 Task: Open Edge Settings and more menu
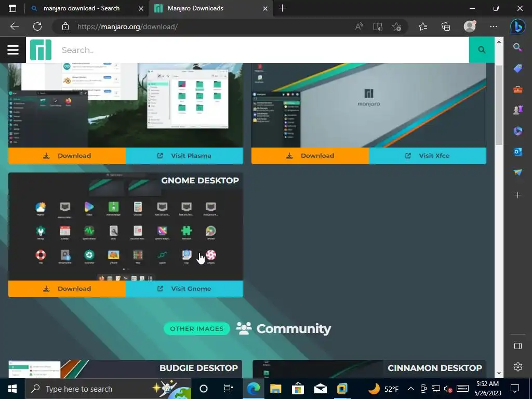click(x=494, y=26)
